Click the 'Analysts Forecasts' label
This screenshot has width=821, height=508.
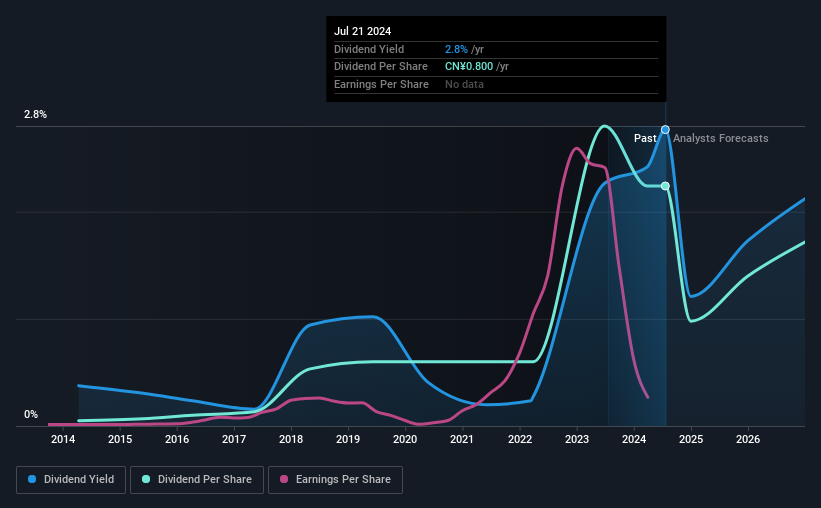(720, 138)
